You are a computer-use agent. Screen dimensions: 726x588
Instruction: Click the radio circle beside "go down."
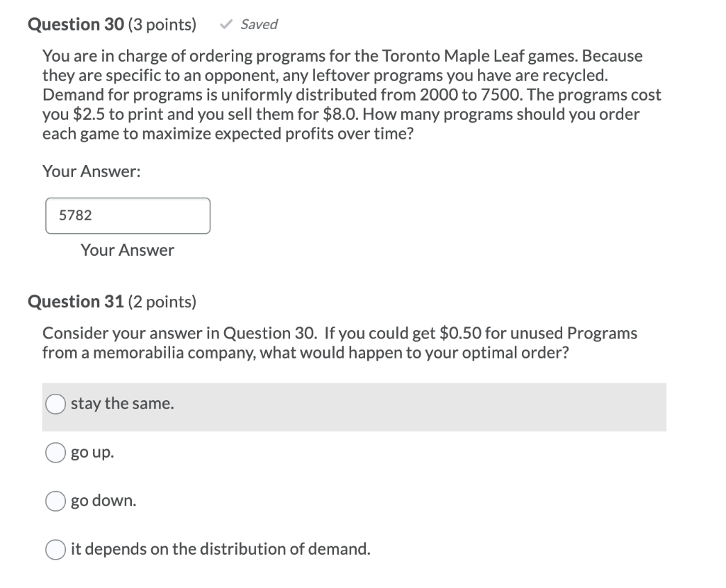(55, 500)
